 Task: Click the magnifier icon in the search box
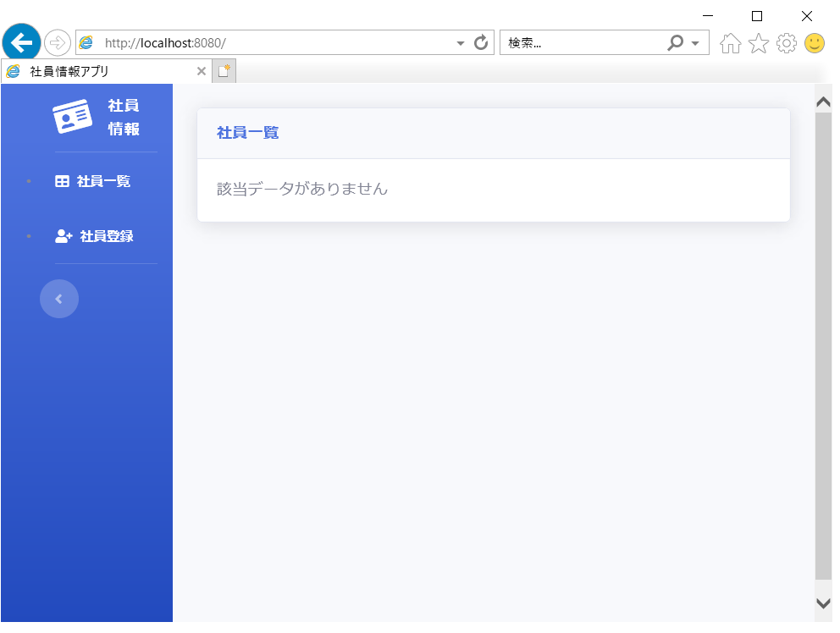click(x=675, y=42)
